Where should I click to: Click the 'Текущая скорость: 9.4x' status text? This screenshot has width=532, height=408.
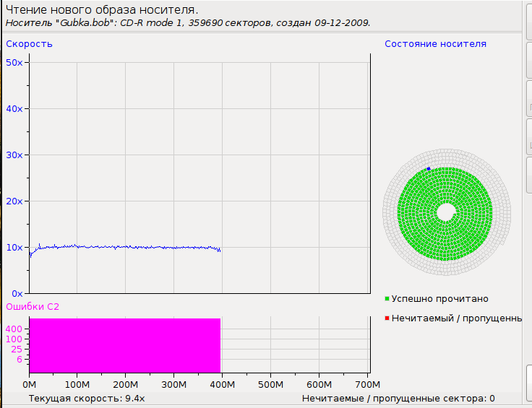pos(87,399)
